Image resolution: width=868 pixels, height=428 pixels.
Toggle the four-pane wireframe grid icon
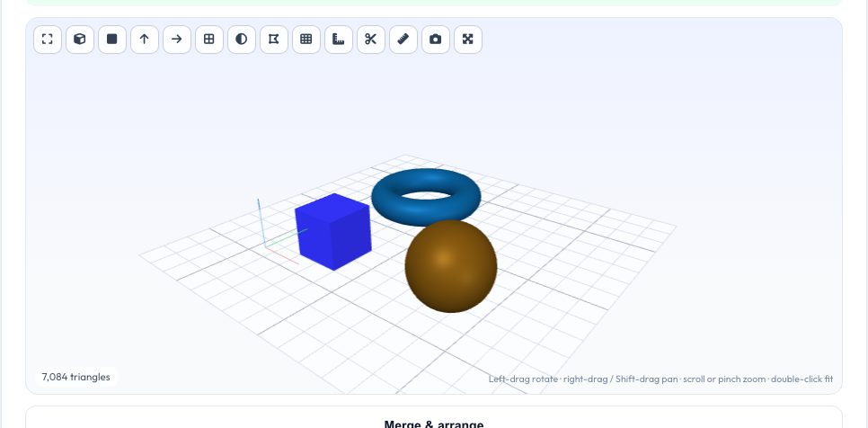point(209,40)
